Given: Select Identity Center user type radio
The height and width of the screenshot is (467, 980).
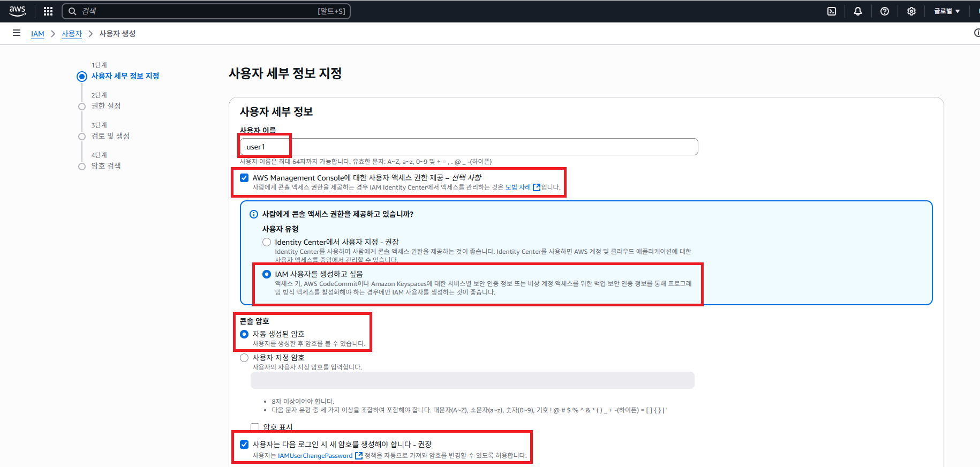Looking at the screenshot, I should click(267, 242).
